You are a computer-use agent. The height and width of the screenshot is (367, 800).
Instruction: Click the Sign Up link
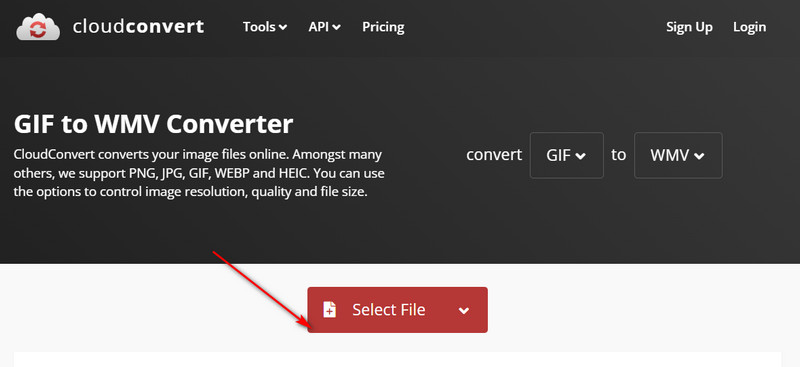click(689, 27)
